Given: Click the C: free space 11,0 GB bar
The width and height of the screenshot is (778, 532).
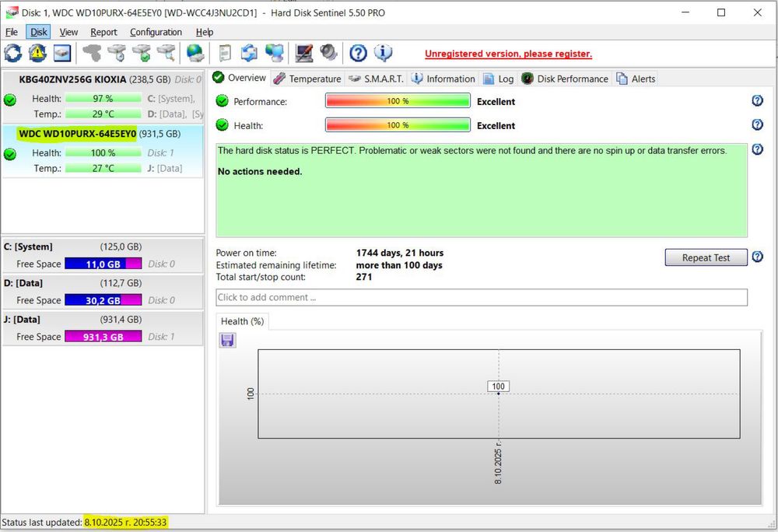Looking at the screenshot, I should tap(103, 264).
